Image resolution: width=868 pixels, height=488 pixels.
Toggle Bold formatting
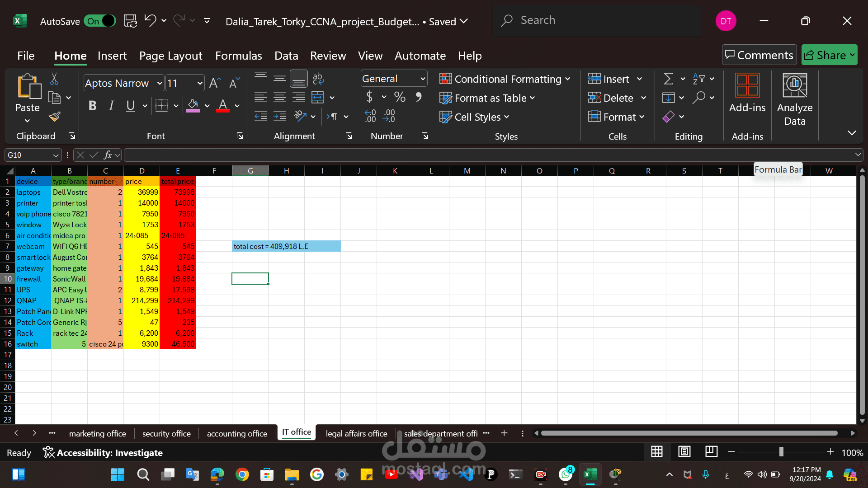coord(93,106)
